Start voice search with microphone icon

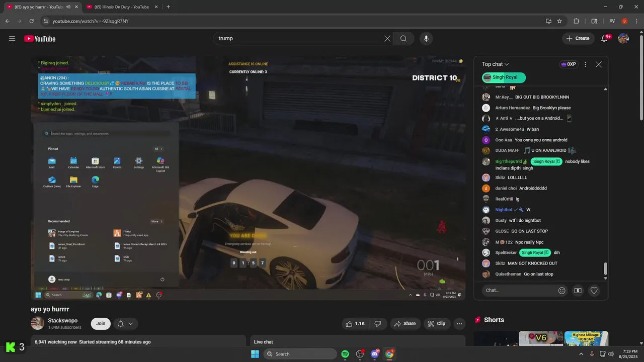coord(426,38)
